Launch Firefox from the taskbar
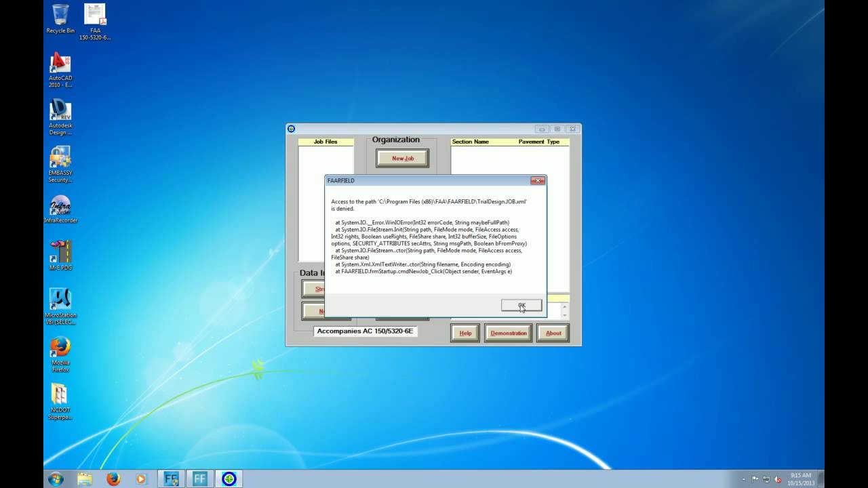868x488 pixels. 113,479
